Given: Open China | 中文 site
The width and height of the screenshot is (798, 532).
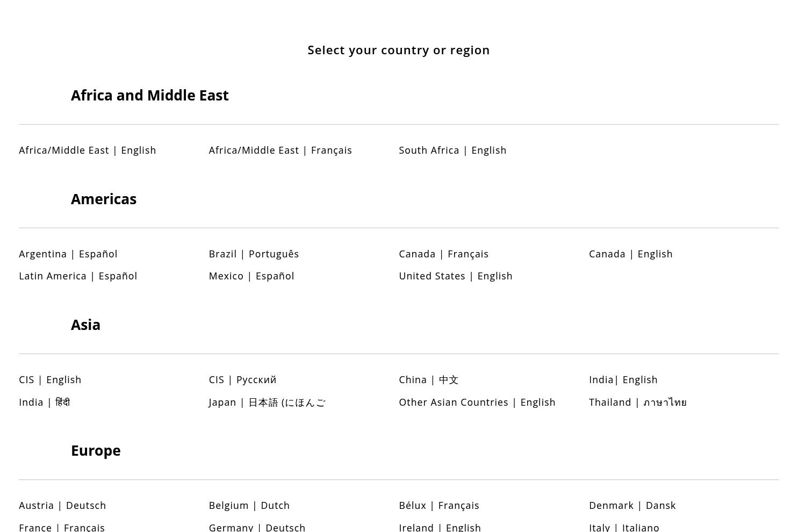Looking at the screenshot, I should [x=429, y=380].
